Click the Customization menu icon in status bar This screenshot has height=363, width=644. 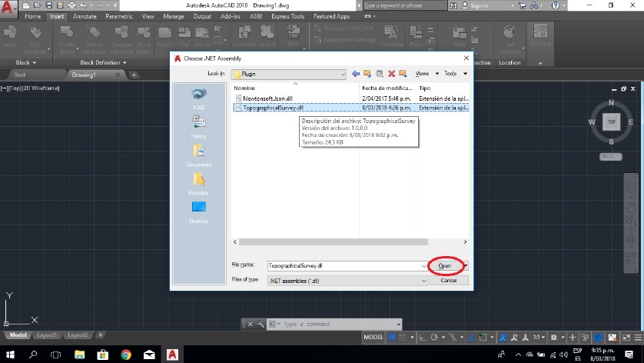[x=638, y=338]
